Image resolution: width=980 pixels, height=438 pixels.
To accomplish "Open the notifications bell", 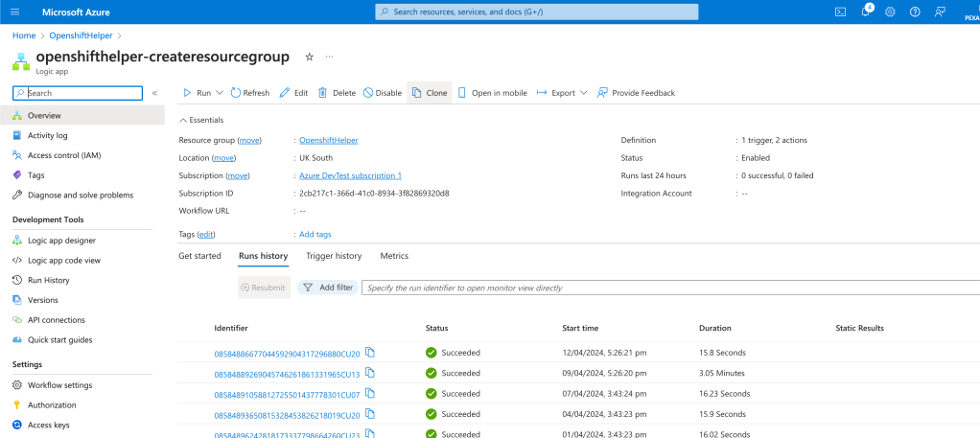I will coord(866,12).
